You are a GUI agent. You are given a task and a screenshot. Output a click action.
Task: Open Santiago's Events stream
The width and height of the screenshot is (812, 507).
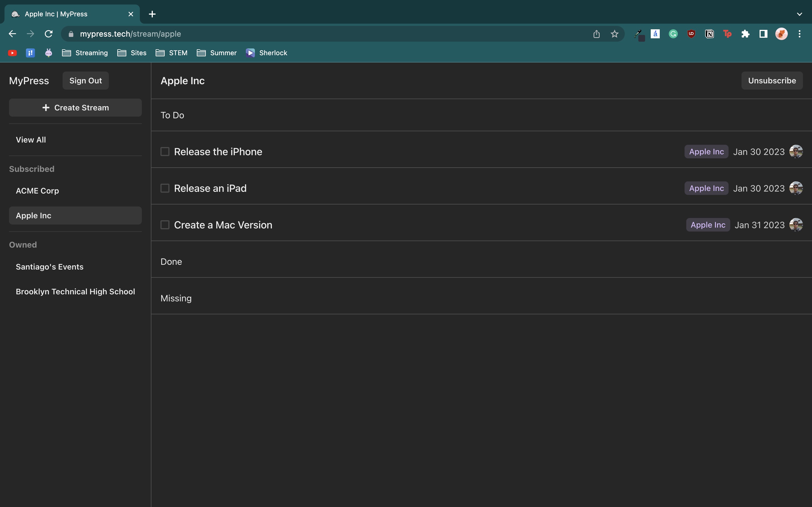[x=50, y=267]
